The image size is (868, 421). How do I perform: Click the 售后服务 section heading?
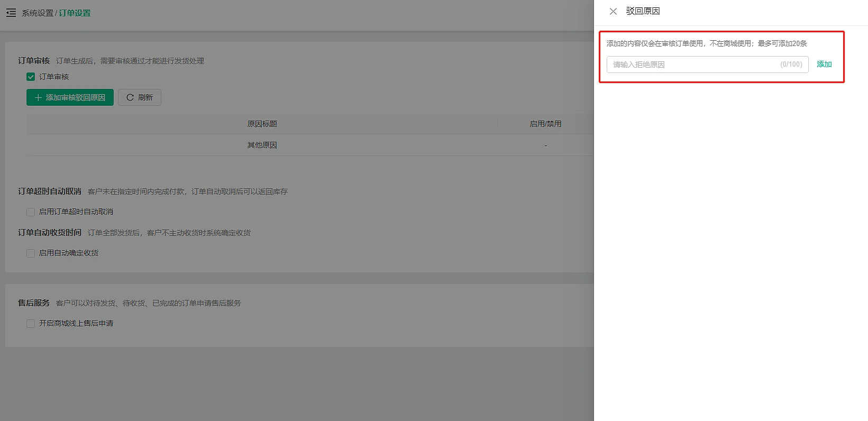tap(34, 303)
